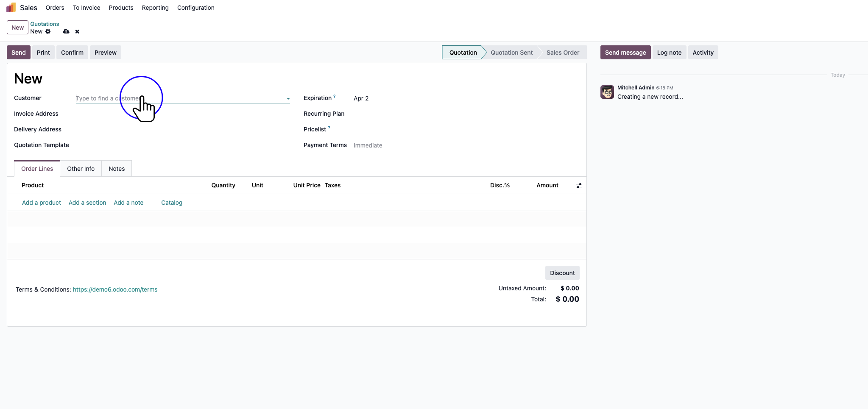
Task: Open the gear settings menu next to New
Action: click(48, 31)
